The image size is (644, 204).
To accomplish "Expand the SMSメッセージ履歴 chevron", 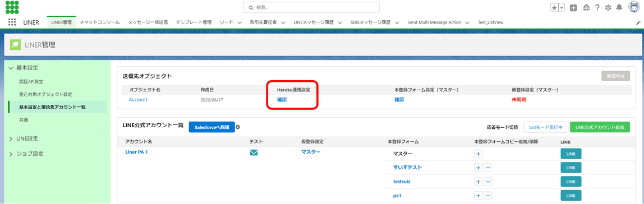I will coord(397,22).
